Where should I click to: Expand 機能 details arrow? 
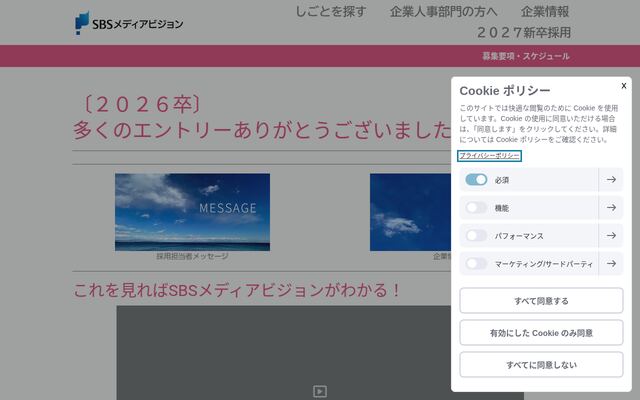pyautogui.click(x=611, y=208)
